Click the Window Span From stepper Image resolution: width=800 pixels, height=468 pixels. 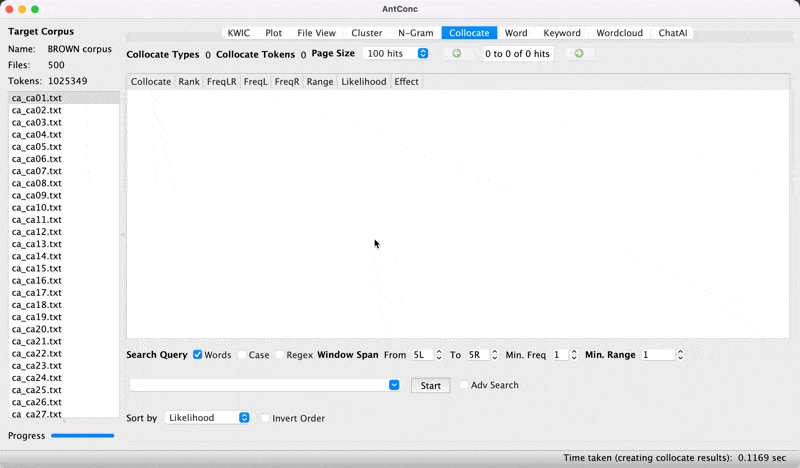coord(438,355)
